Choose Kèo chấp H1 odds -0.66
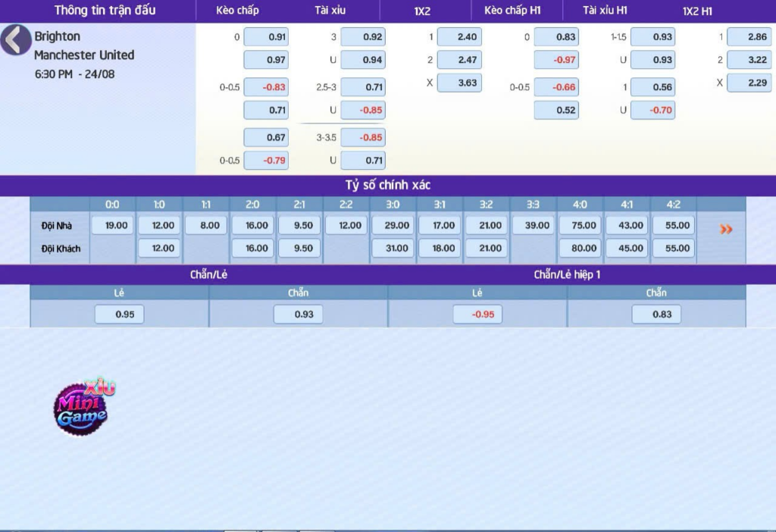Screen dimensions: 776x532 tap(556, 87)
